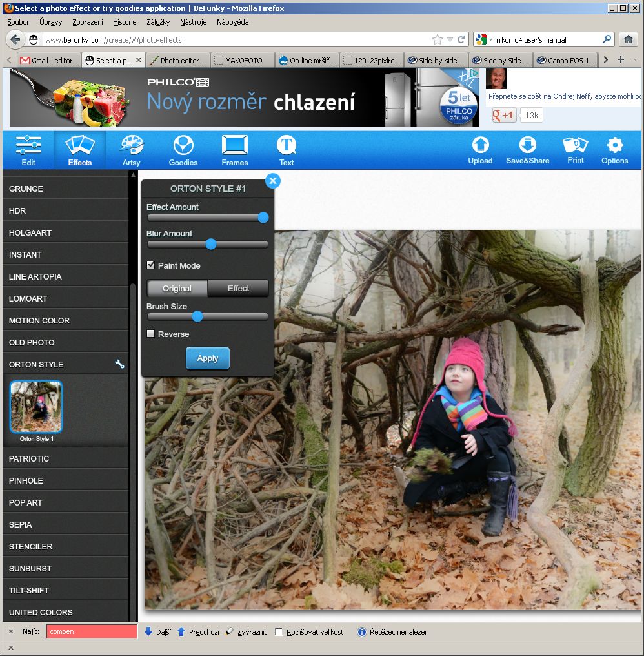Screen dimensions: 644x656
Task: Select the Effect paint mode toggle
Action: (238, 289)
